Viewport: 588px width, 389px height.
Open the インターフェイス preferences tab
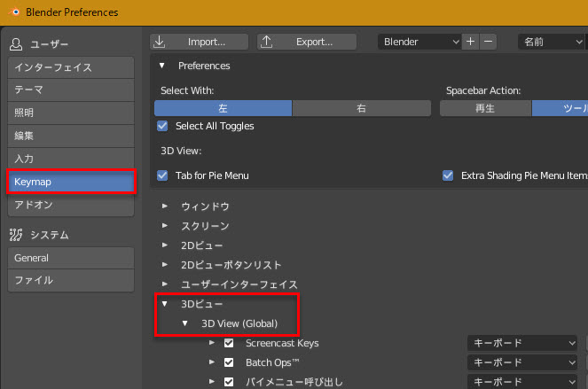tap(71, 67)
